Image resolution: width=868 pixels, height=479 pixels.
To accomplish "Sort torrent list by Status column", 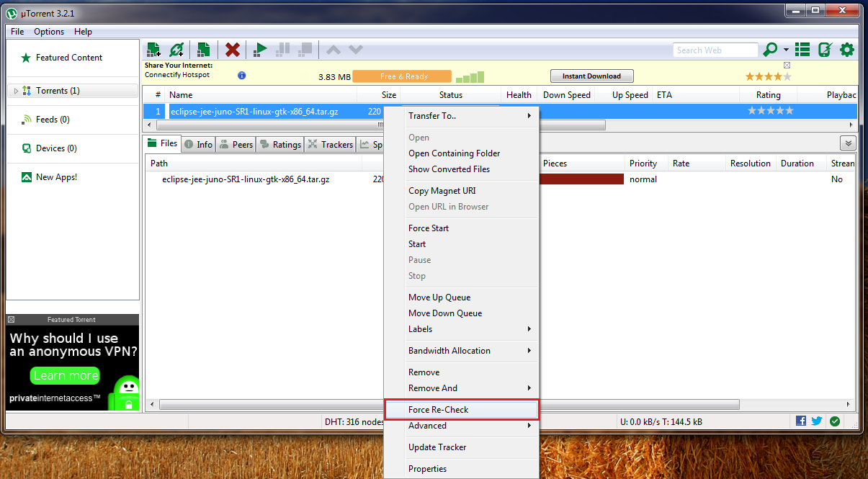I will coord(451,95).
